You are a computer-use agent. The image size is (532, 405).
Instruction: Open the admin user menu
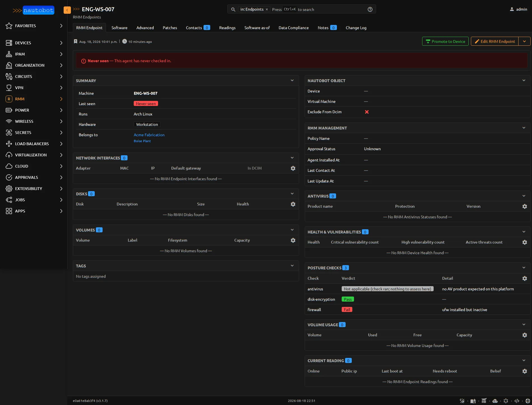pos(518,9)
